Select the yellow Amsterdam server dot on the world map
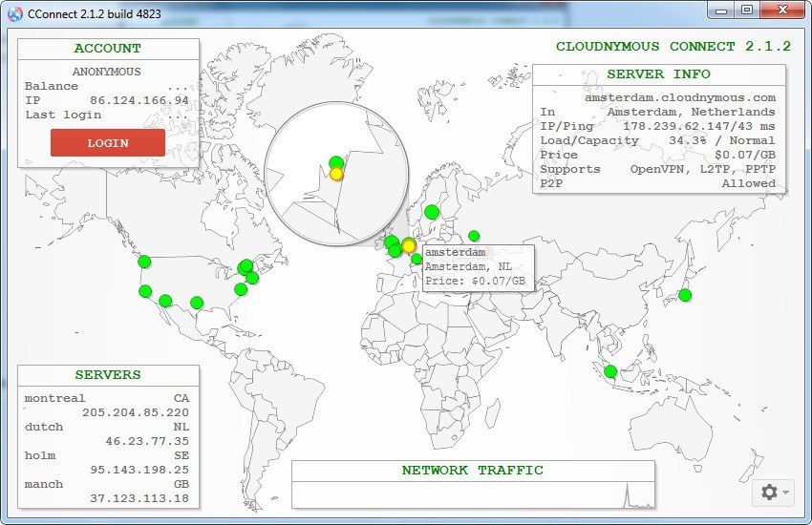812x525 pixels. tap(409, 246)
